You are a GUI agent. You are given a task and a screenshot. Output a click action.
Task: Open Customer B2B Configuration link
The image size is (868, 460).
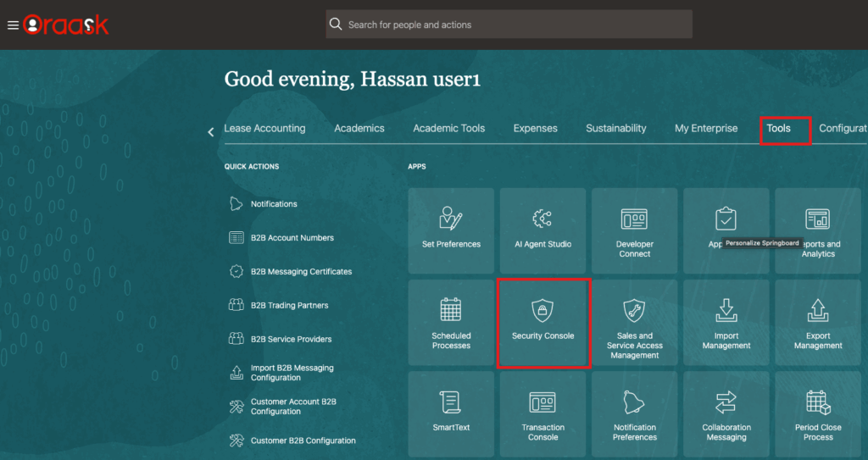point(303,441)
